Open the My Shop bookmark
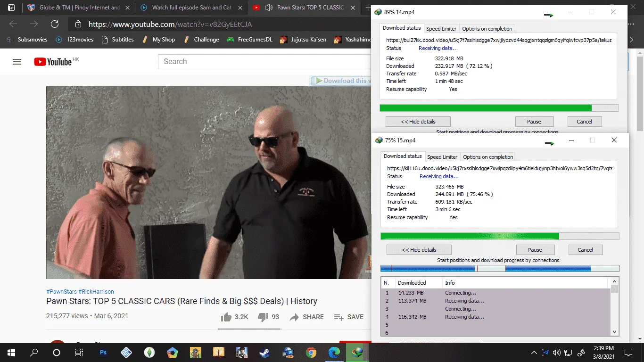The width and height of the screenshot is (644, 362). click(x=158, y=40)
